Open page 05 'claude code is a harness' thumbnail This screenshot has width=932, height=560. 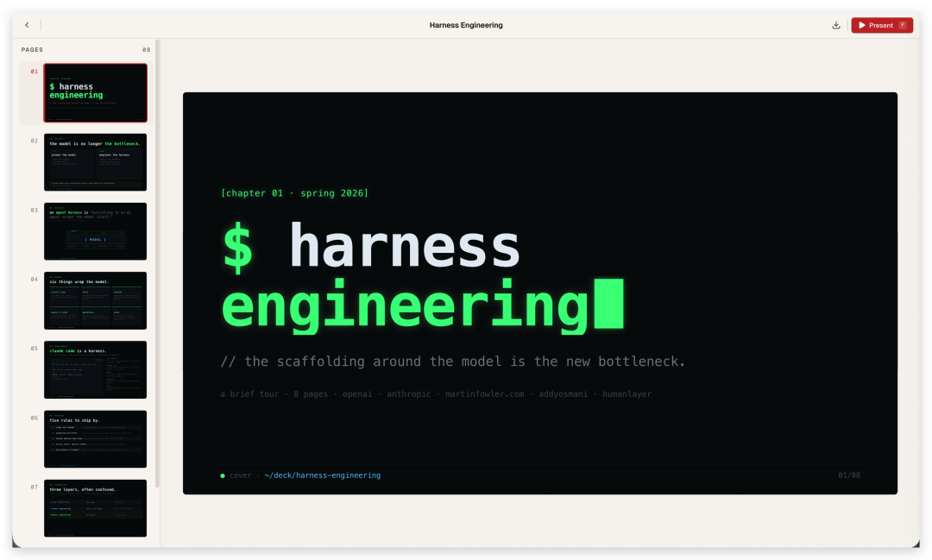[x=95, y=370]
